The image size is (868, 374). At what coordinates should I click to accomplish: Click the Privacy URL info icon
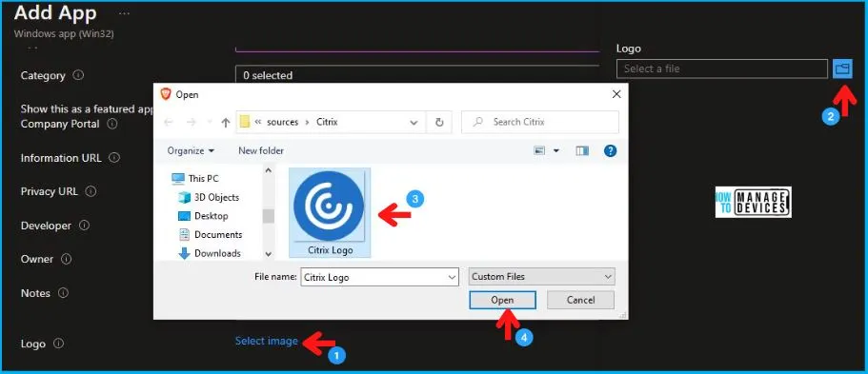[x=91, y=191]
